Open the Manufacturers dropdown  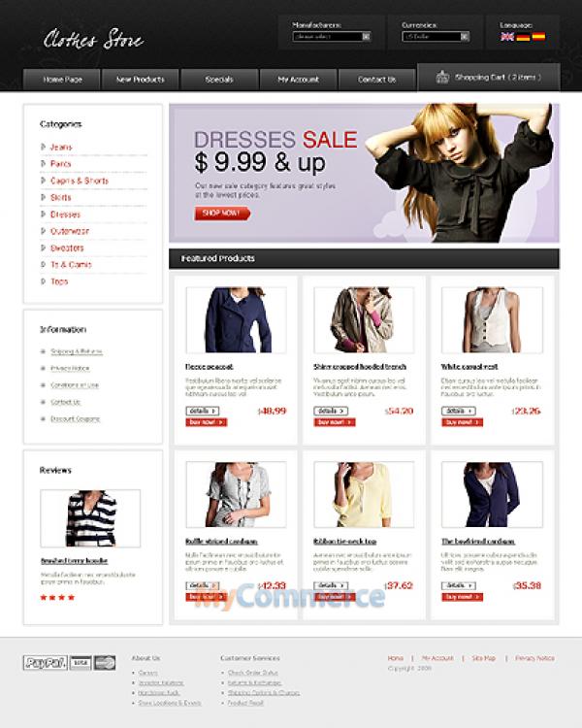[x=331, y=37]
